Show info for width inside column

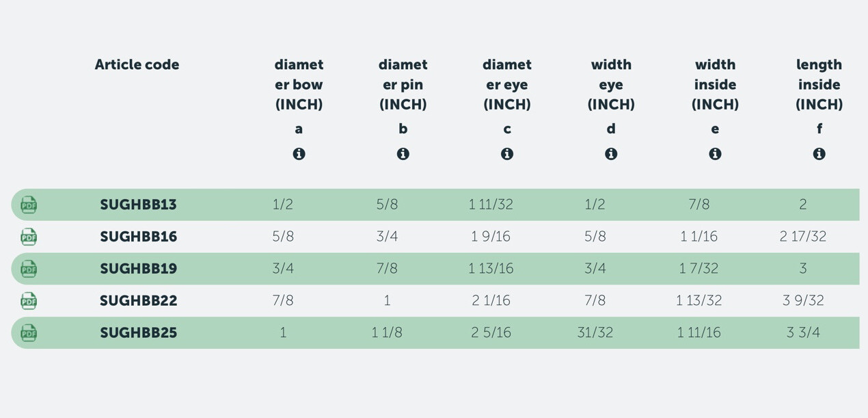(x=715, y=154)
